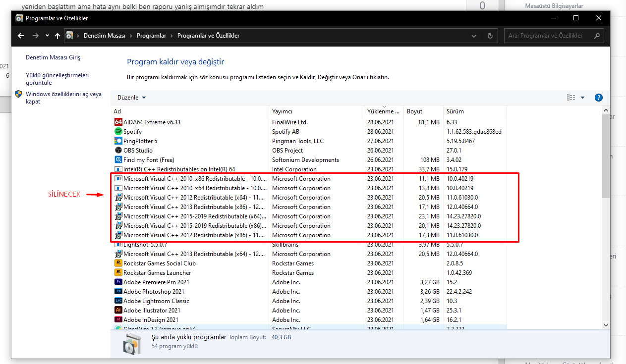Click the Find my Font icon
The height and width of the screenshot is (364, 626).
point(118,159)
